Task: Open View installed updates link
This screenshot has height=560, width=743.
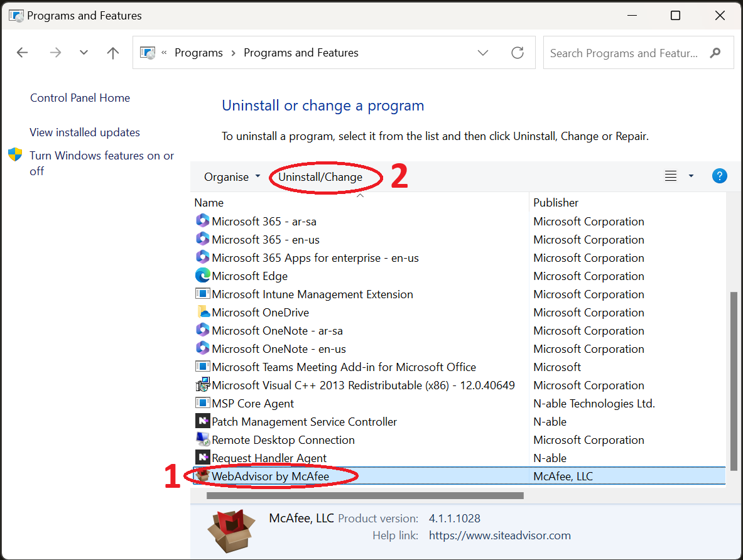Action: (x=85, y=132)
